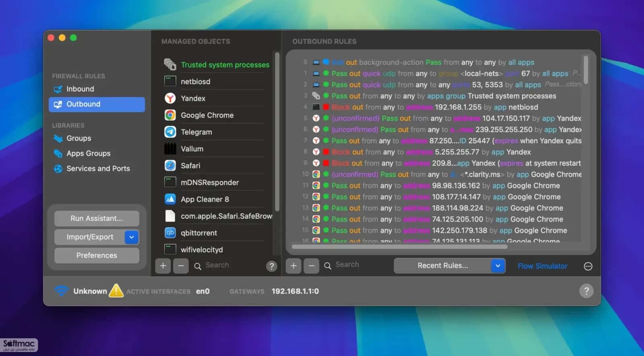Image resolution: width=644 pixels, height=356 pixels.
Task: Open Services and Ports library icon
Action: point(58,169)
